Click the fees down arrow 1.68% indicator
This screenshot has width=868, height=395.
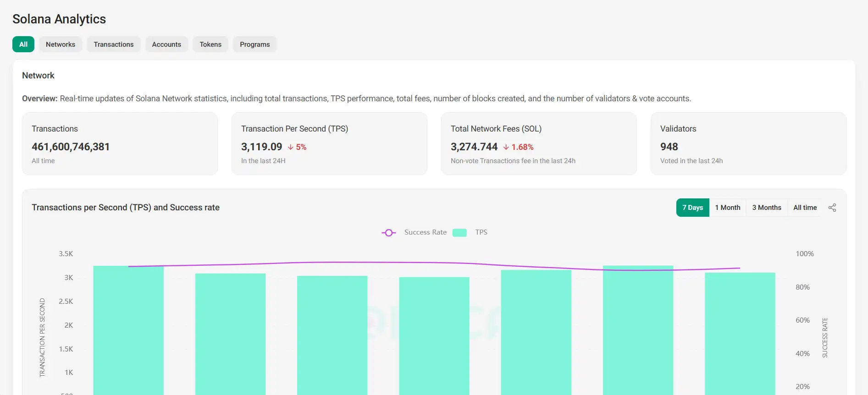(518, 147)
